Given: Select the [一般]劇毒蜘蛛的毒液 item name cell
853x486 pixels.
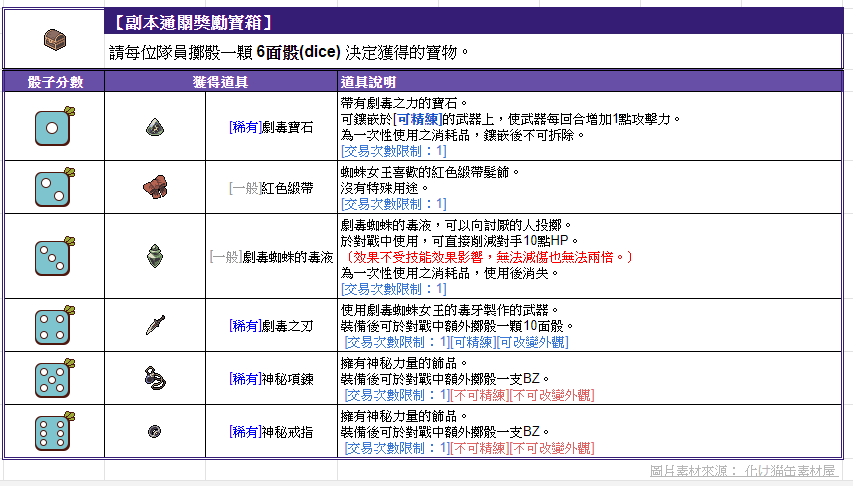Looking at the screenshot, I should click(271, 257).
